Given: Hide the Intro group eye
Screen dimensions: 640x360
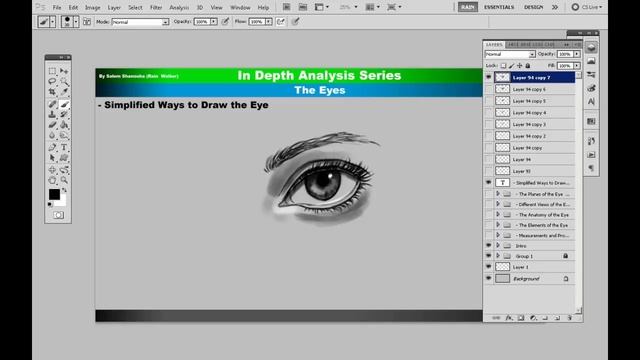Looking at the screenshot, I should (x=488, y=246).
